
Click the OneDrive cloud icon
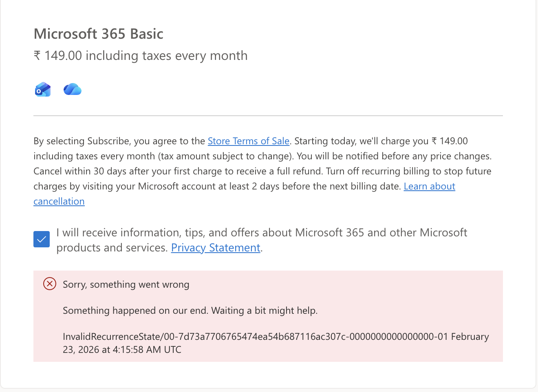[73, 89]
